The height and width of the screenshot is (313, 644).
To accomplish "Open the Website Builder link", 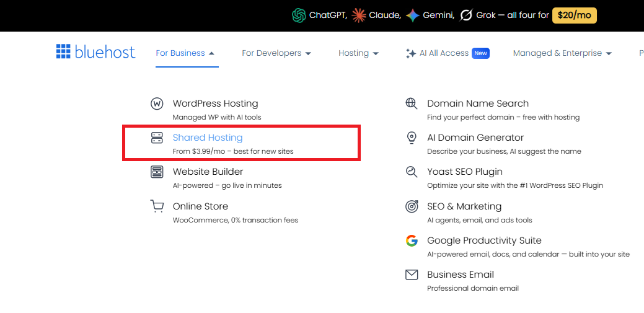I will coord(208,172).
